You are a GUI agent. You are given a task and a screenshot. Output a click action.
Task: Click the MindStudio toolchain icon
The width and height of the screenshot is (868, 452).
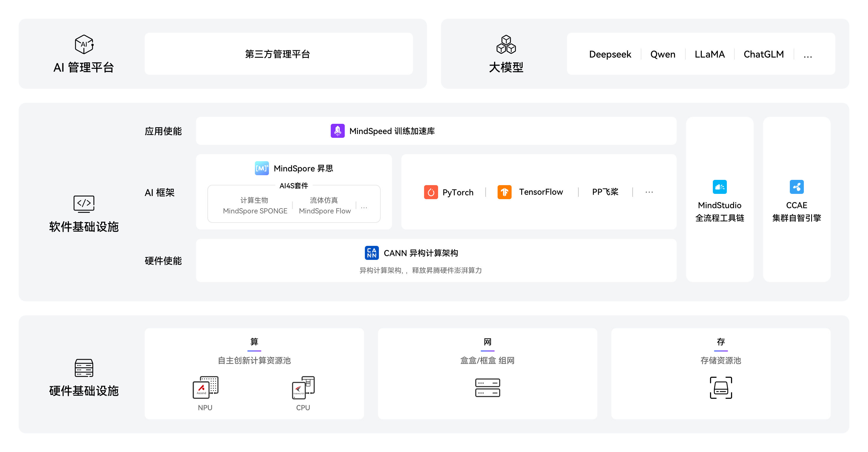point(720,187)
